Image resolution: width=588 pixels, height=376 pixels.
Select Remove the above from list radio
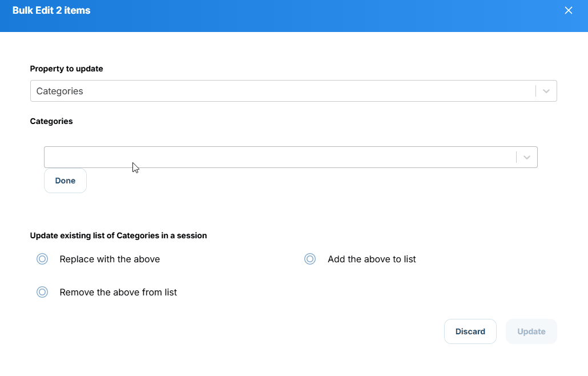pos(42,292)
